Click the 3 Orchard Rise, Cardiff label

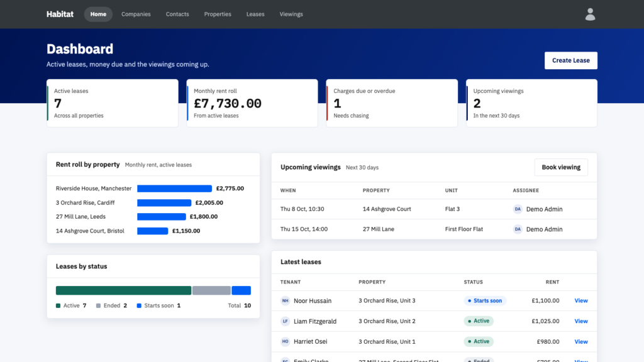tap(85, 203)
